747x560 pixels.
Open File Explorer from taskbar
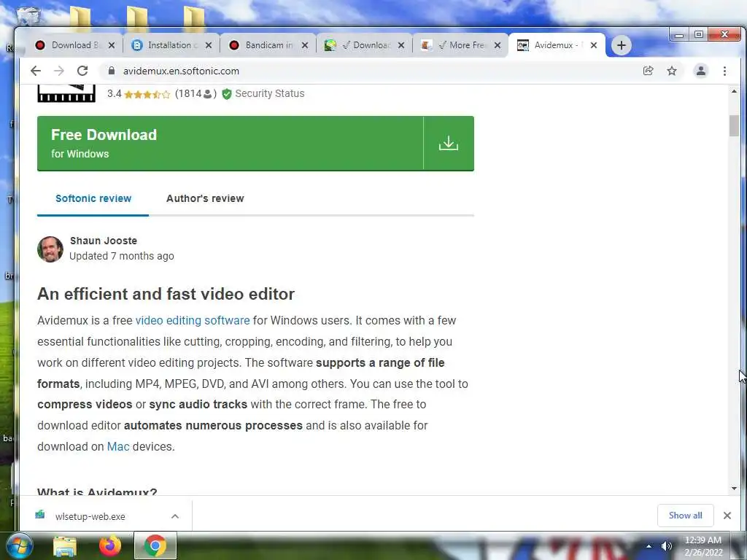click(65, 546)
